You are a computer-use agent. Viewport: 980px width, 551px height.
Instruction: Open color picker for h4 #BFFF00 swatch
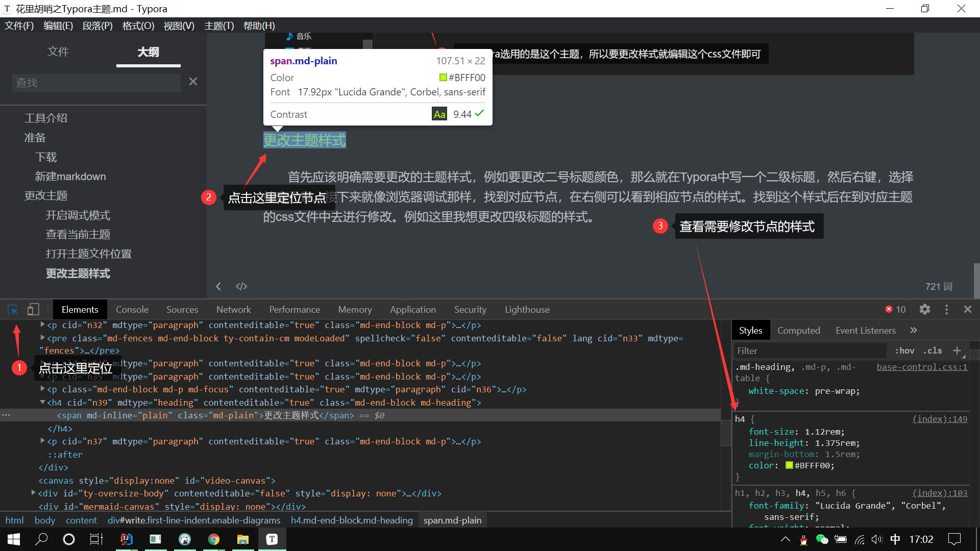point(789,465)
